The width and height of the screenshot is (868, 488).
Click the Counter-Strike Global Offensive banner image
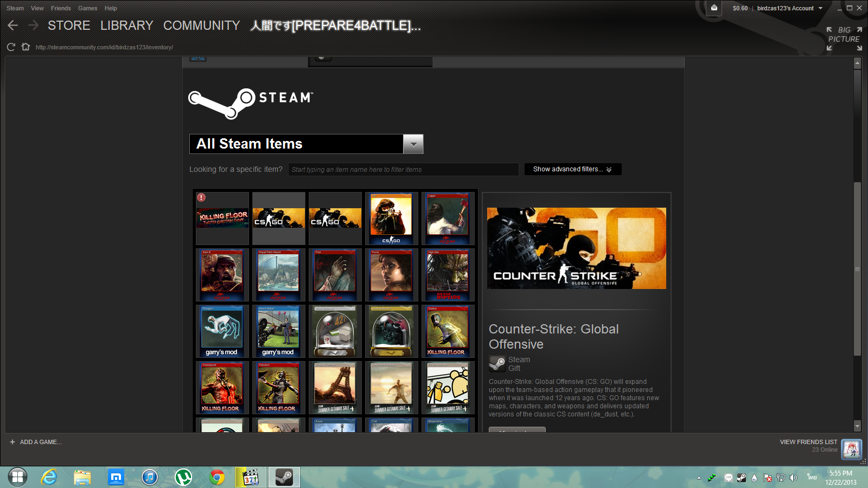pos(577,248)
